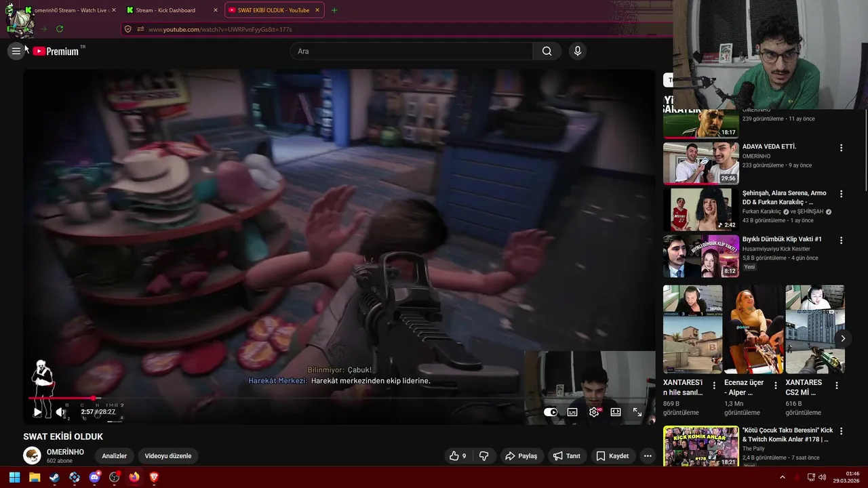Switch to theater mode view
Screen dimensions: 868x488
(616, 412)
